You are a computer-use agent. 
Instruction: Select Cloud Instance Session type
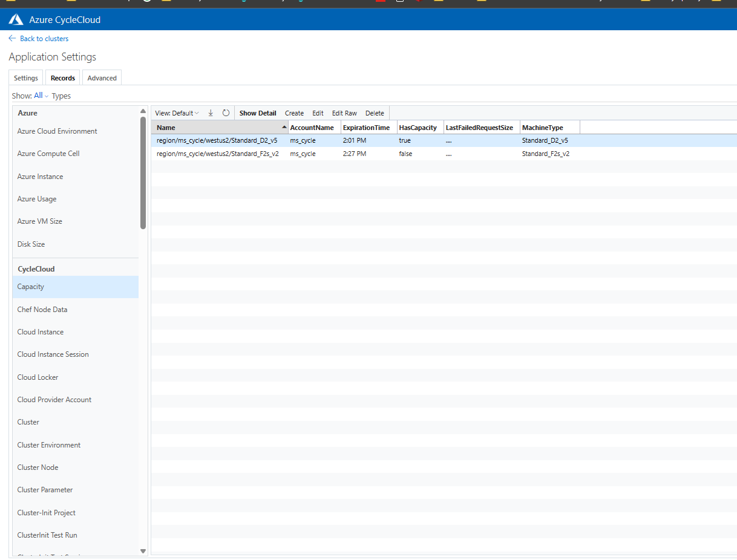(x=75, y=354)
